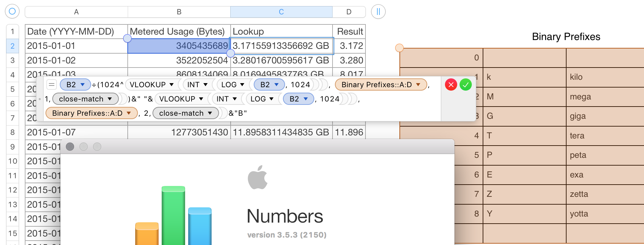Viewport: 644px width, 245px height.
Task: Click the date cell 2015-01-02
Action: [x=76, y=60]
